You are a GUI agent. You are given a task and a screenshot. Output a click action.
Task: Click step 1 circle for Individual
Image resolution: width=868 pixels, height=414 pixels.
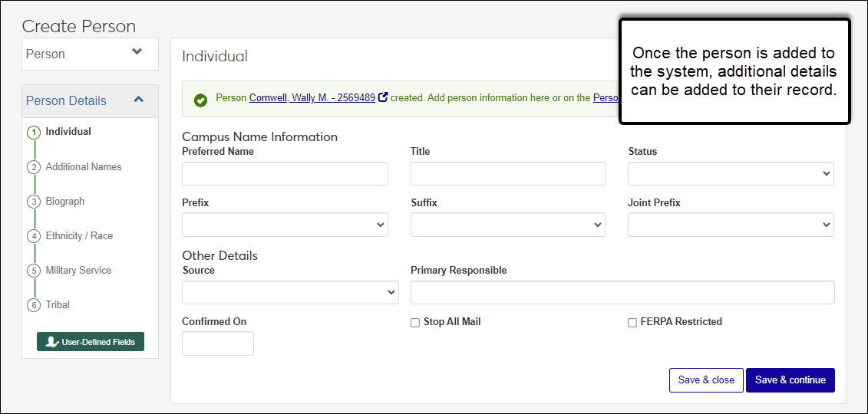(34, 132)
